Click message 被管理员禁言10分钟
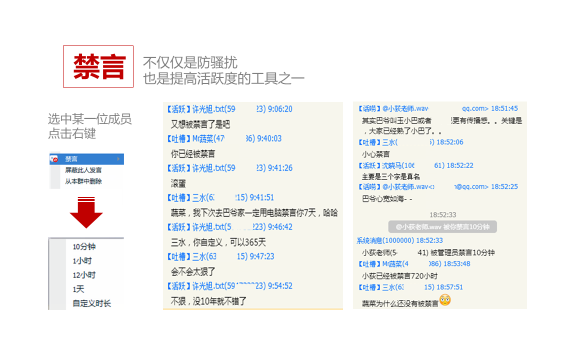Viewport: 570px width, 360px height. (x=428, y=252)
